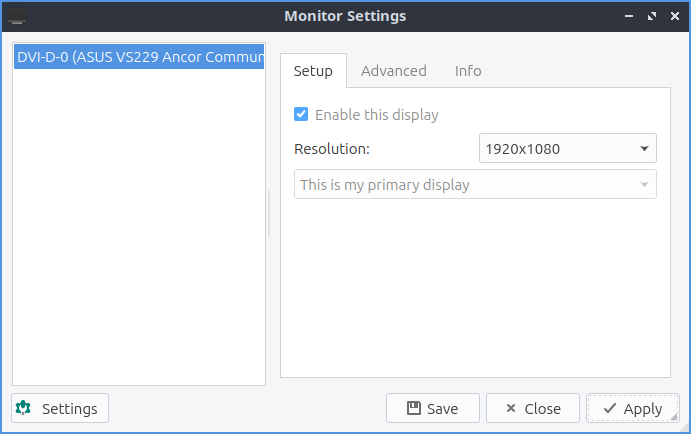Click the Settings gear icon
The image size is (691, 434).
pyautogui.click(x=24, y=408)
